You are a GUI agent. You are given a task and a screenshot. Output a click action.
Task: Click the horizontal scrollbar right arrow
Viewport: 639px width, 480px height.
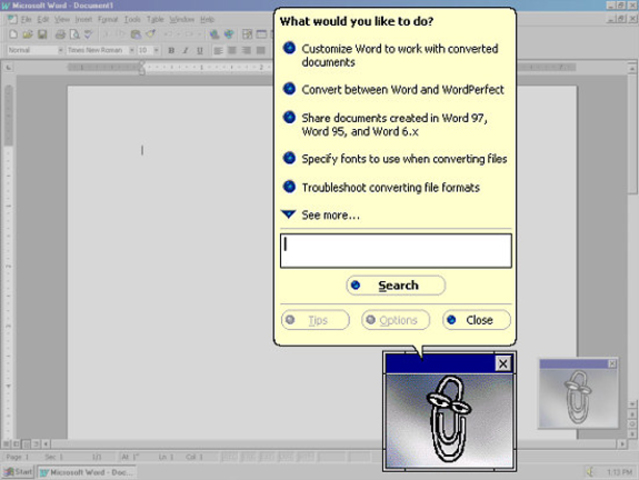pyautogui.click(x=622, y=444)
